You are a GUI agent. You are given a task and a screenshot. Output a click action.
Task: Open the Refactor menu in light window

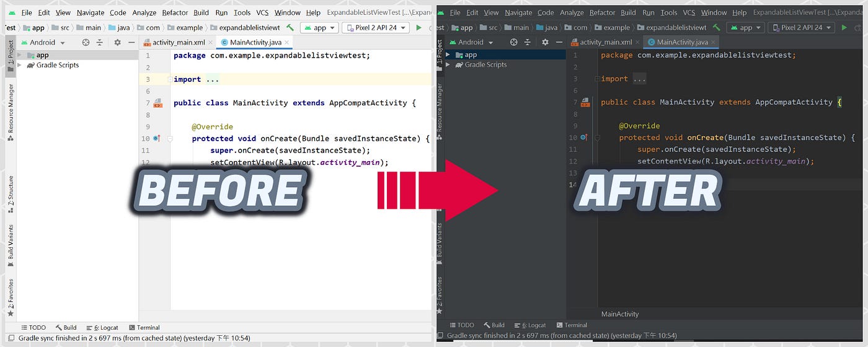click(175, 12)
